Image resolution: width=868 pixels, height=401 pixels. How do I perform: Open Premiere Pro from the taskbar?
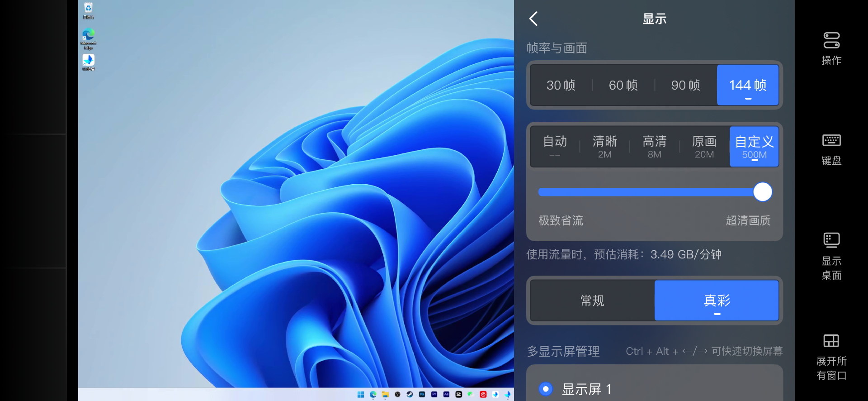pos(434,394)
